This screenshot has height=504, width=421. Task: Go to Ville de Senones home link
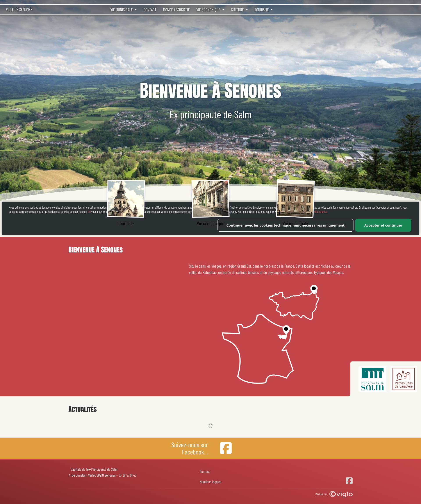click(x=19, y=10)
